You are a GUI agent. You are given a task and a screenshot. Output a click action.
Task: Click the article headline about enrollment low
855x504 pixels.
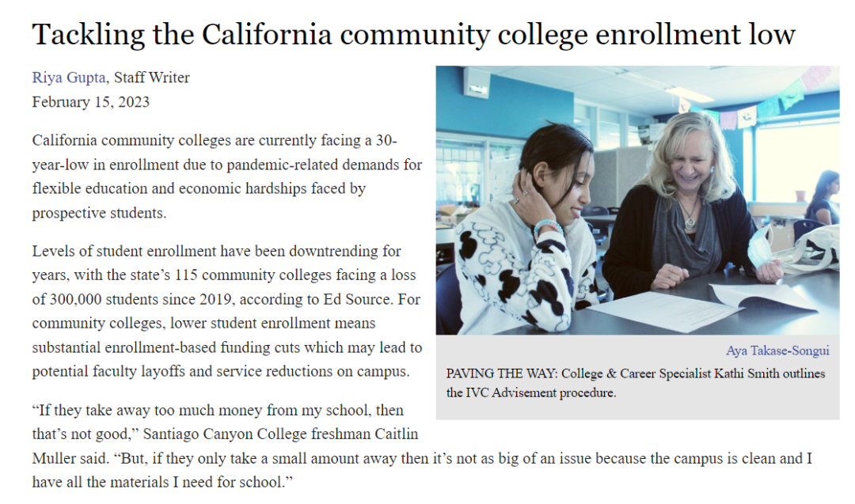414,34
